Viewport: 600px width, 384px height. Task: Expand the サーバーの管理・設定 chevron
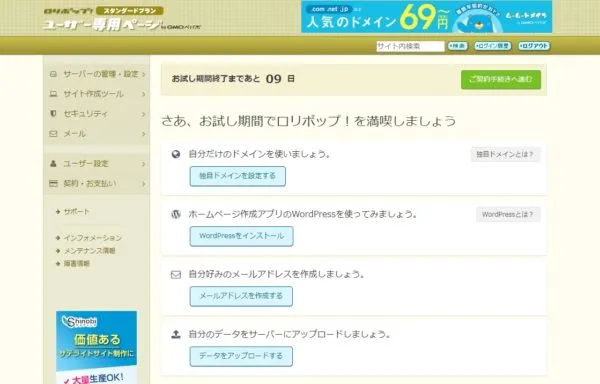(143, 74)
